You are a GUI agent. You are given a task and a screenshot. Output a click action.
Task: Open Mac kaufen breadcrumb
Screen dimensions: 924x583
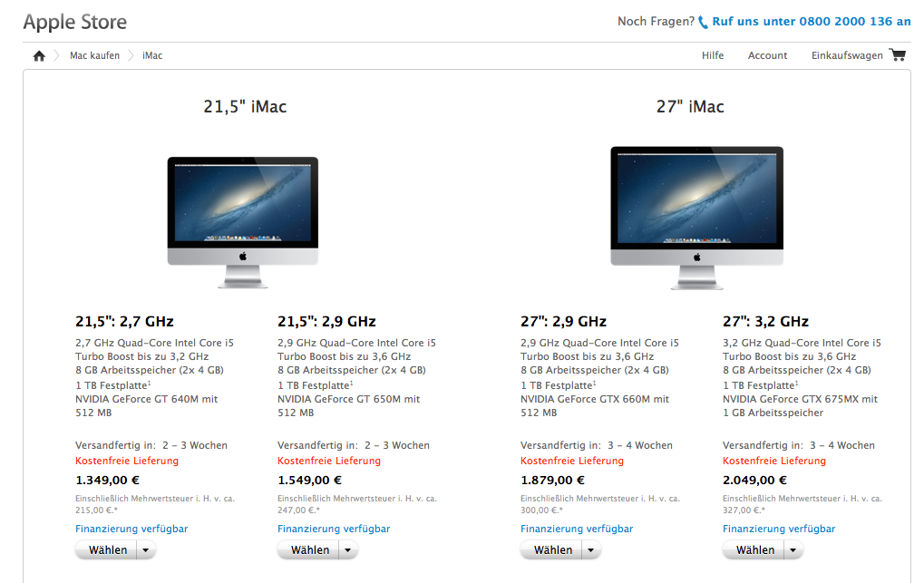94,55
